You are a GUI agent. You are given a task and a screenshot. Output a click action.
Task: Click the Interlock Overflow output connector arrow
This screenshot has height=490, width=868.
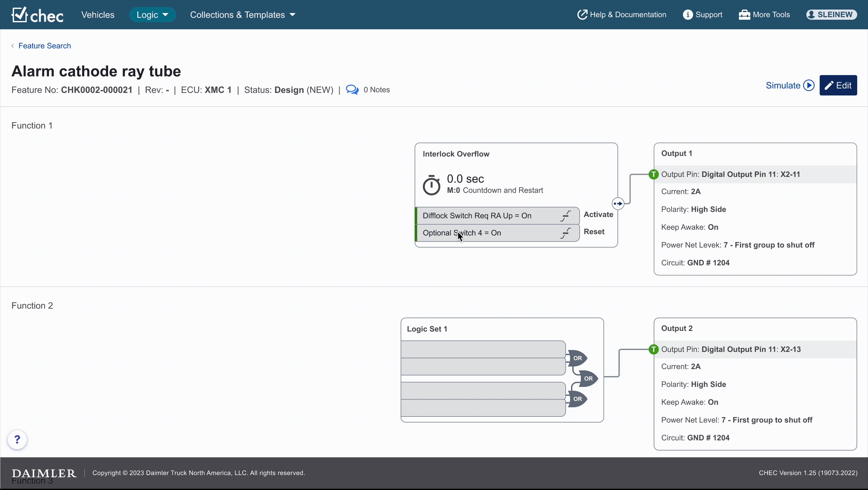point(618,204)
